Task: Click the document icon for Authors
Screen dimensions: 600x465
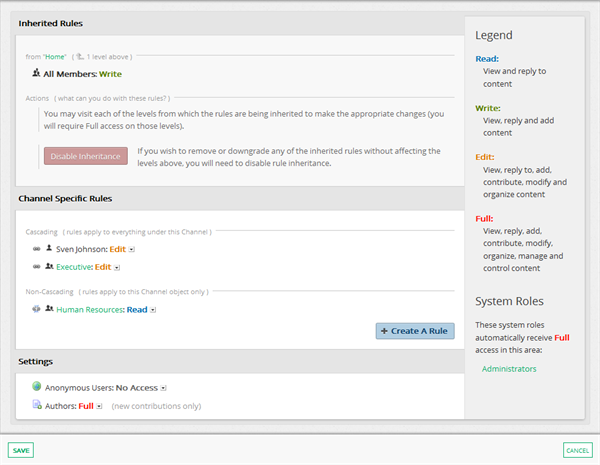Action: tap(37, 405)
